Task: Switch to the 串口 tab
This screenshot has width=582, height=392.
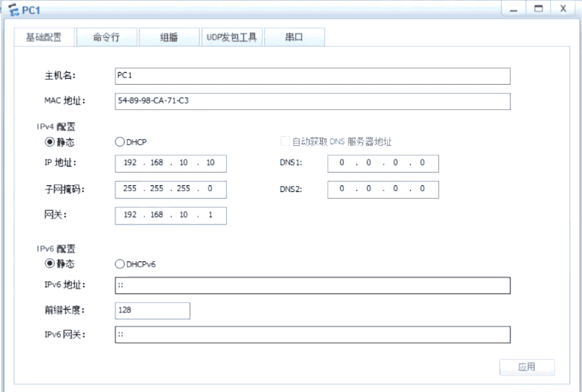Action: tap(294, 37)
